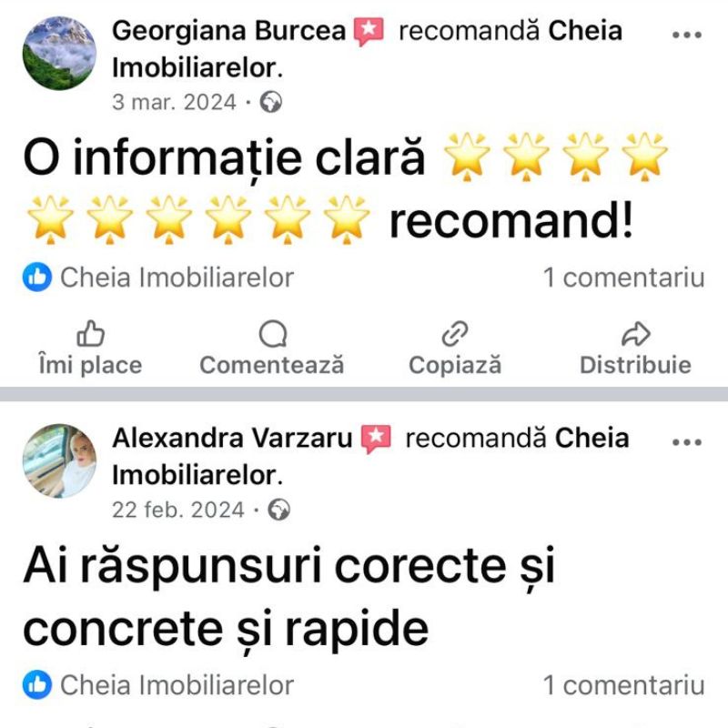Tap the Distribuie share arrow icon

(x=635, y=334)
